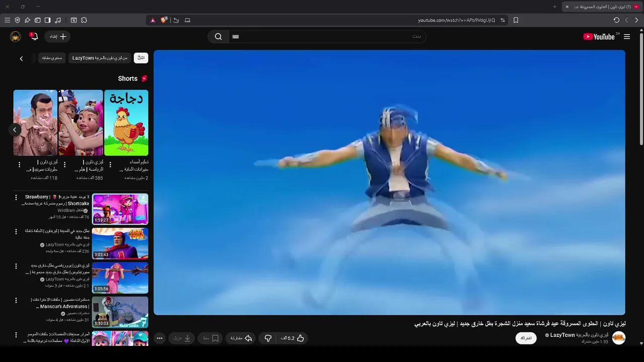Image resolution: width=644 pixels, height=362 pixels.
Task: Dislike the video with thumbs-down button
Action: (268, 338)
